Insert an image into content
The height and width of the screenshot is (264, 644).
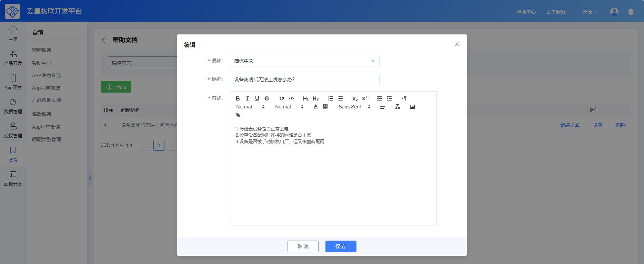click(x=412, y=107)
